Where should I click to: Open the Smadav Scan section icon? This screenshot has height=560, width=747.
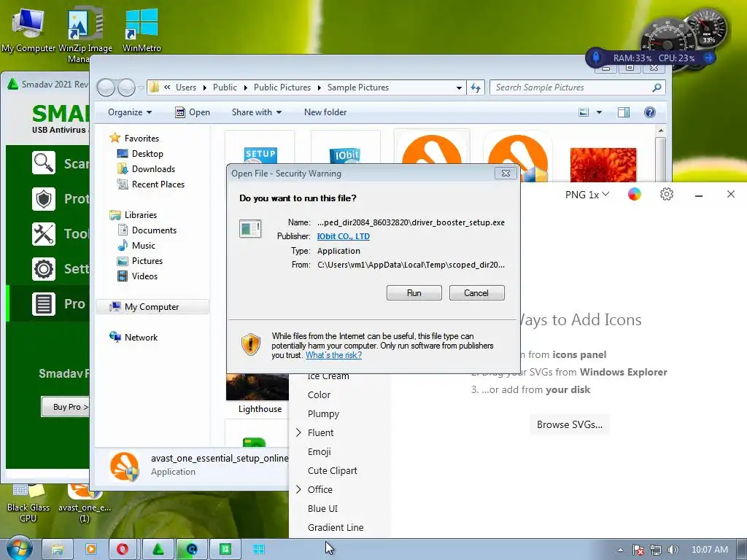pos(44,163)
